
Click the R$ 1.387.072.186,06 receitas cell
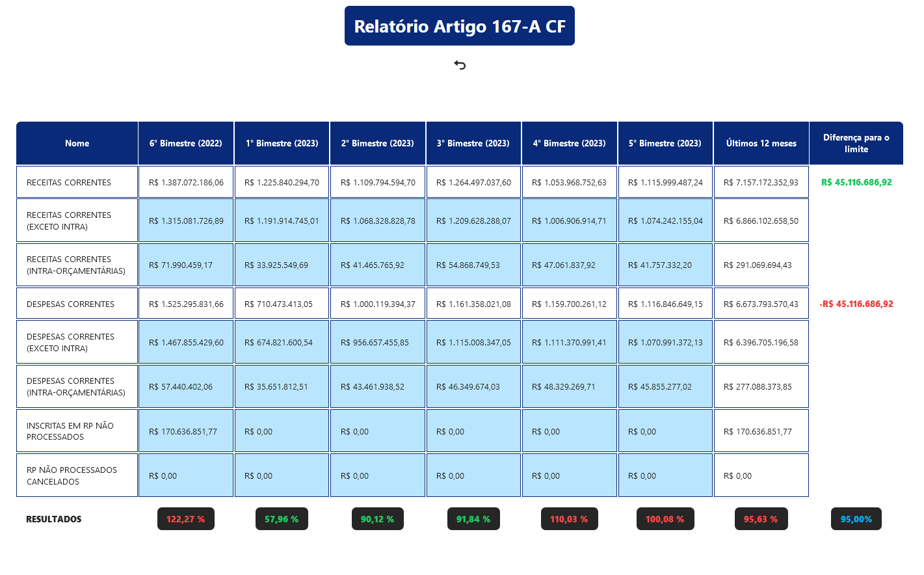pos(186,182)
